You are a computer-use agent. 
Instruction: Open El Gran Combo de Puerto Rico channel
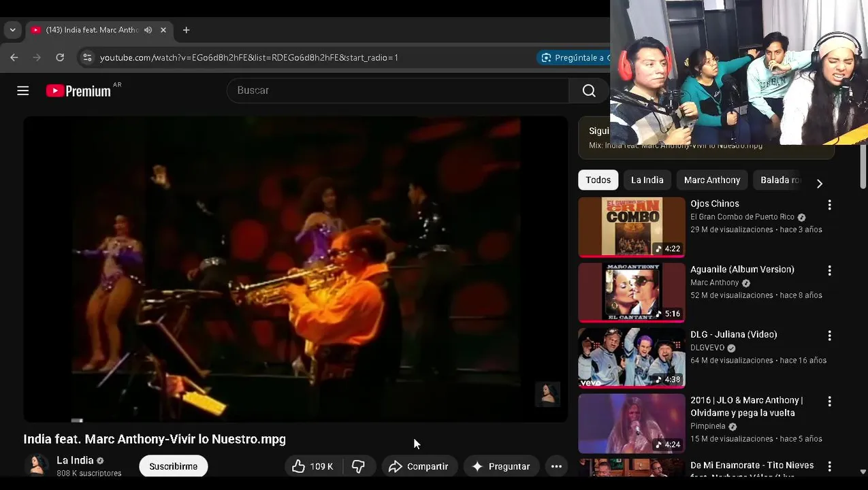(743, 217)
